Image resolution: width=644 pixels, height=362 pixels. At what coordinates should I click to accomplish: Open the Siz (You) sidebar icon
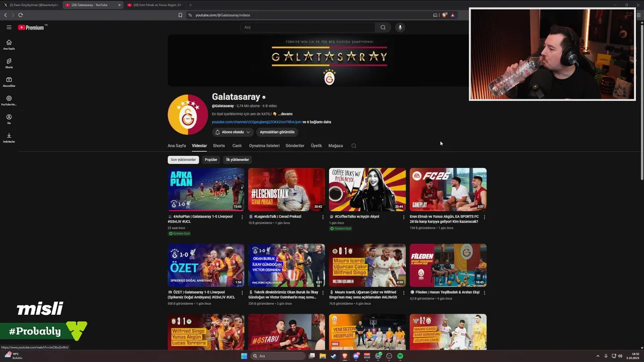click(9, 119)
